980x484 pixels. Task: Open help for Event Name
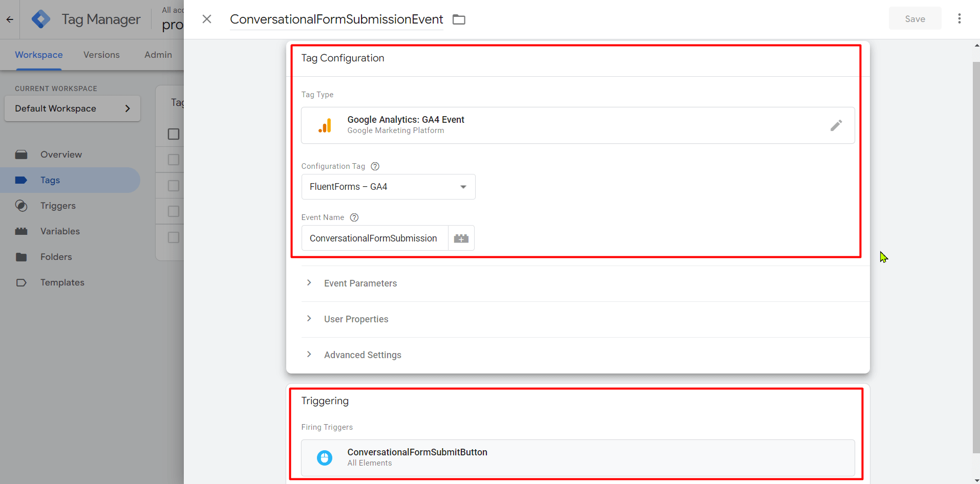pos(354,217)
